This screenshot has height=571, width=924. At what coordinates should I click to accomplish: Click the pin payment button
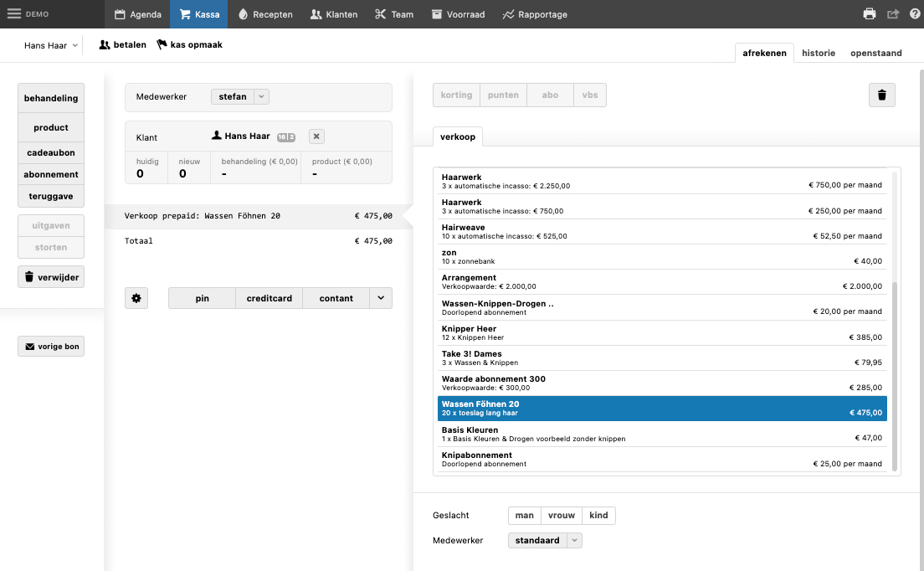coord(202,298)
